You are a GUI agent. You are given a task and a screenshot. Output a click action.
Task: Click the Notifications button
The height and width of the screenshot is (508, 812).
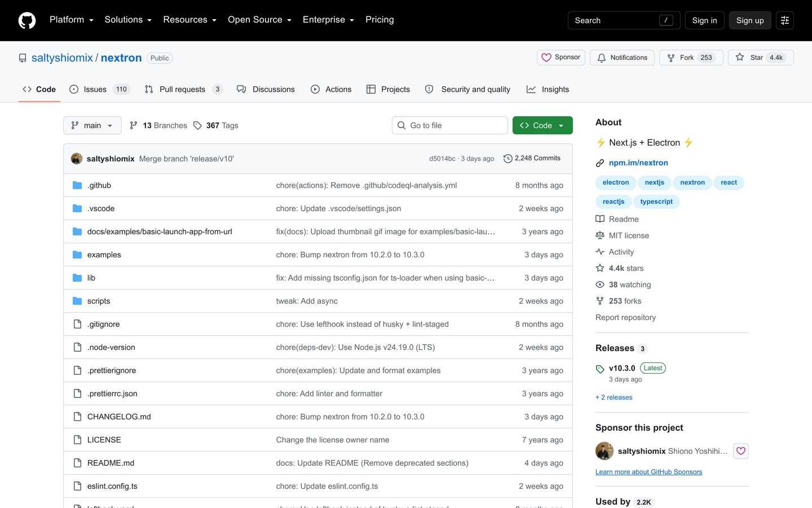tap(622, 58)
